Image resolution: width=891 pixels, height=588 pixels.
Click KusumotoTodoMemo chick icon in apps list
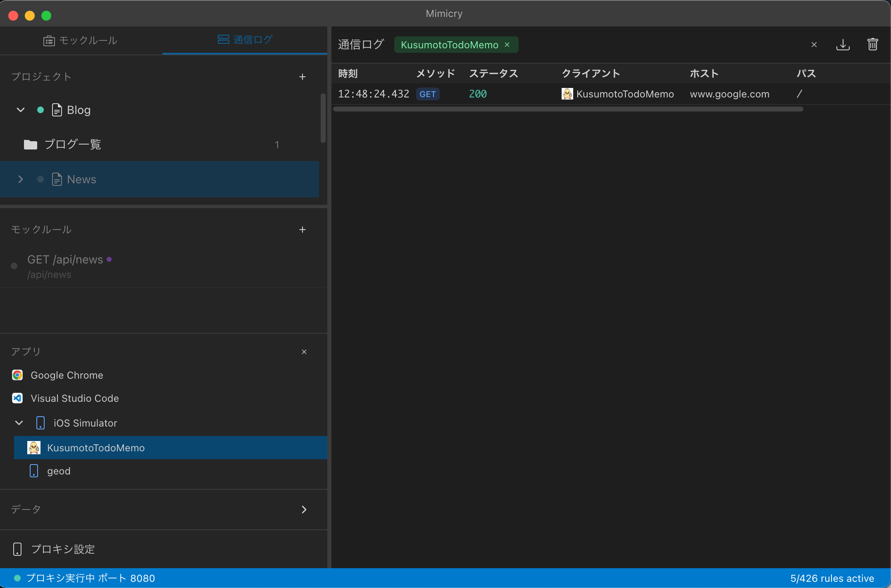point(34,448)
